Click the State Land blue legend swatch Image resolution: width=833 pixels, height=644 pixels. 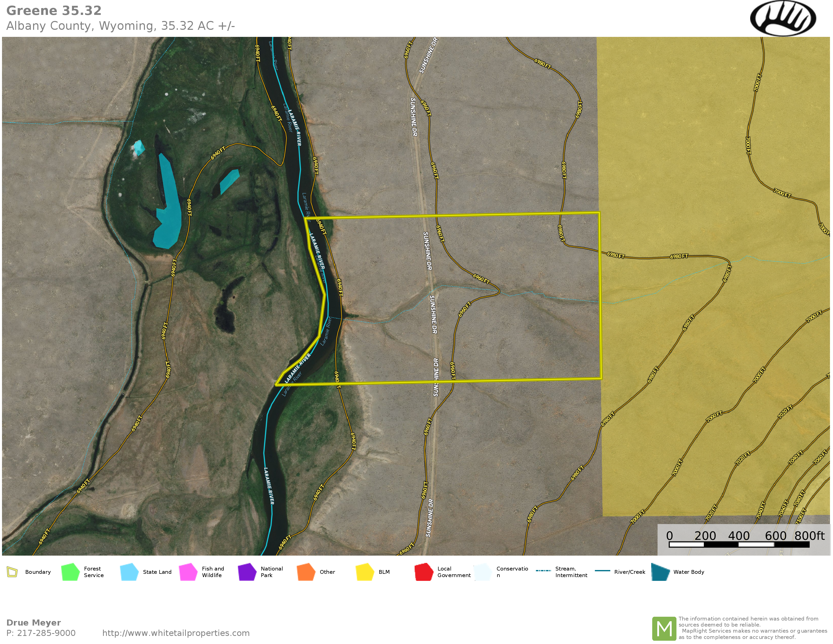129,572
